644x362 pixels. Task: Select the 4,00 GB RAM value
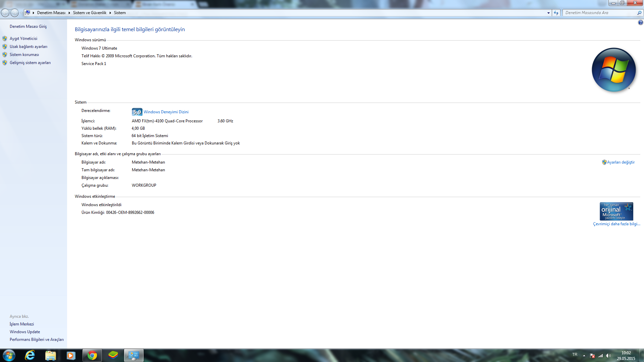138,128
